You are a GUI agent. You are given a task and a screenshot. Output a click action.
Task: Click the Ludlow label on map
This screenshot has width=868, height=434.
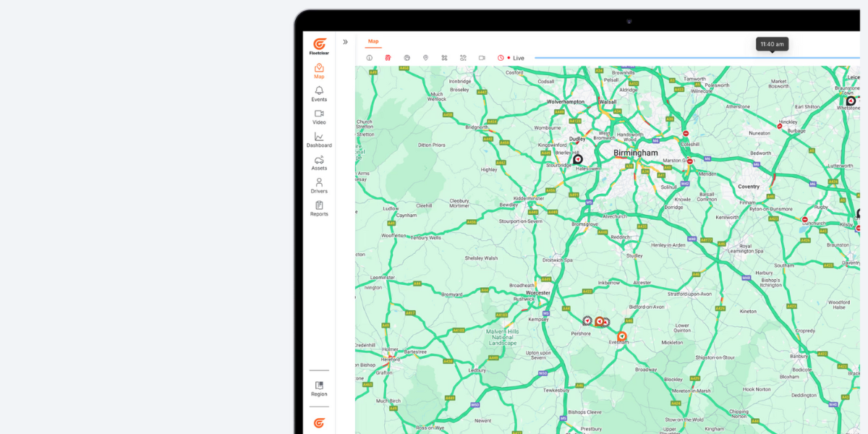click(x=391, y=208)
